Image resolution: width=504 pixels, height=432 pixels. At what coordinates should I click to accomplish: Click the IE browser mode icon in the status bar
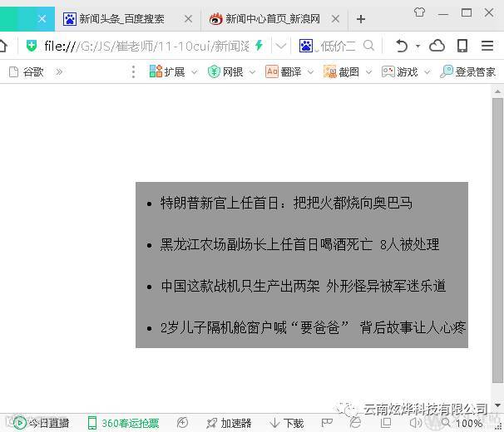click(355, 422)
